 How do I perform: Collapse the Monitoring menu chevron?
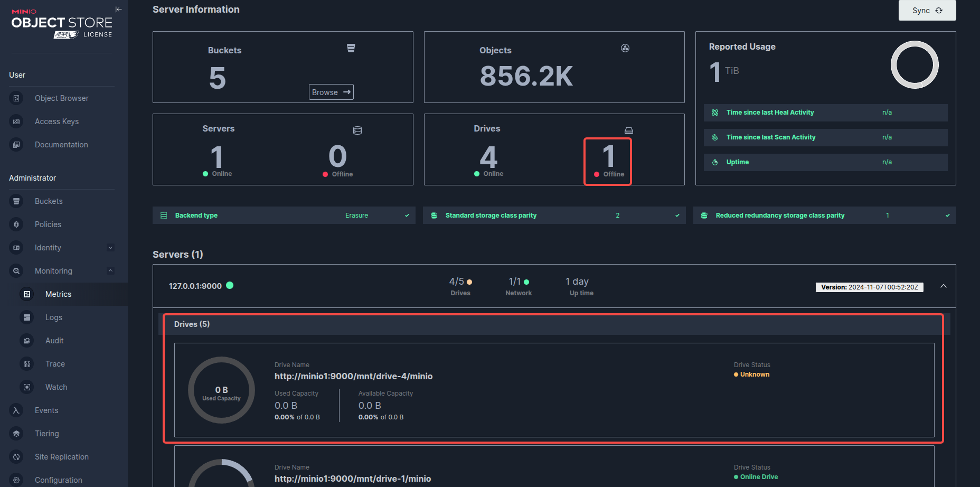(x=110, y=271)
